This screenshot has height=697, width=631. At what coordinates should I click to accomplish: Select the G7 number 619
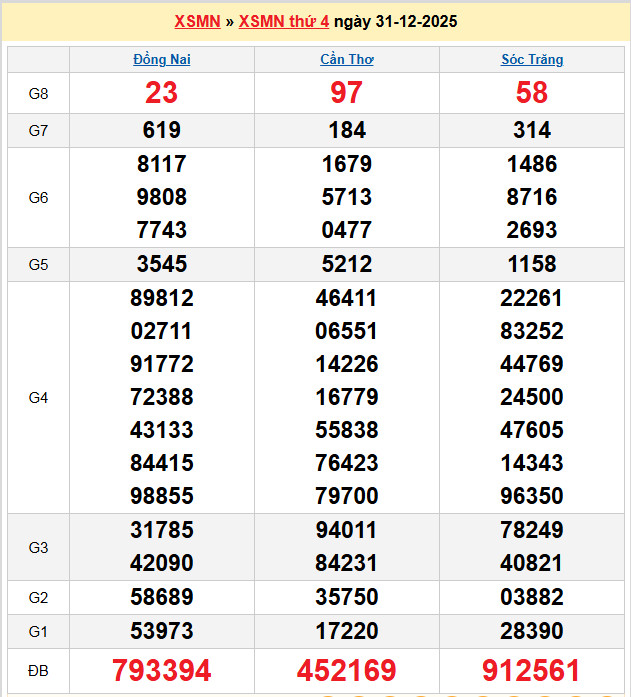(162, 130)
